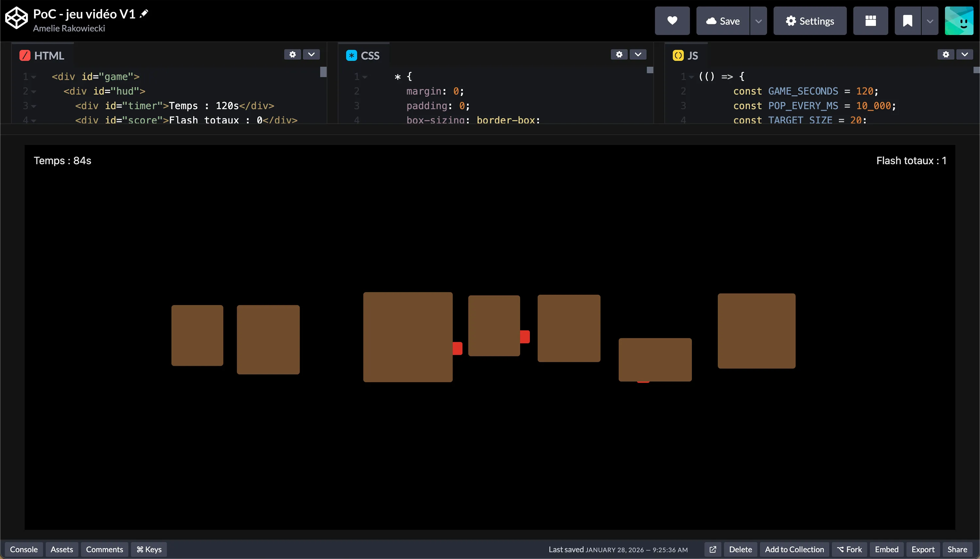The image size is (980, 559).
Task: Love this pen with heart button
Action: point(672,21)
